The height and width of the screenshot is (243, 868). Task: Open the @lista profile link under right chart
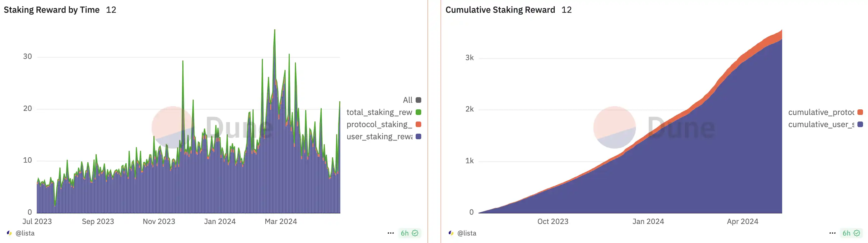[467, 233]
